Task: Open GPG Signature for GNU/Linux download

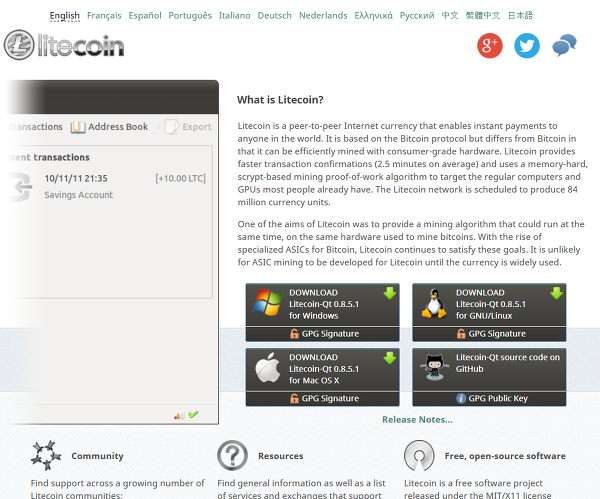Action: click(x=489, y=334)
